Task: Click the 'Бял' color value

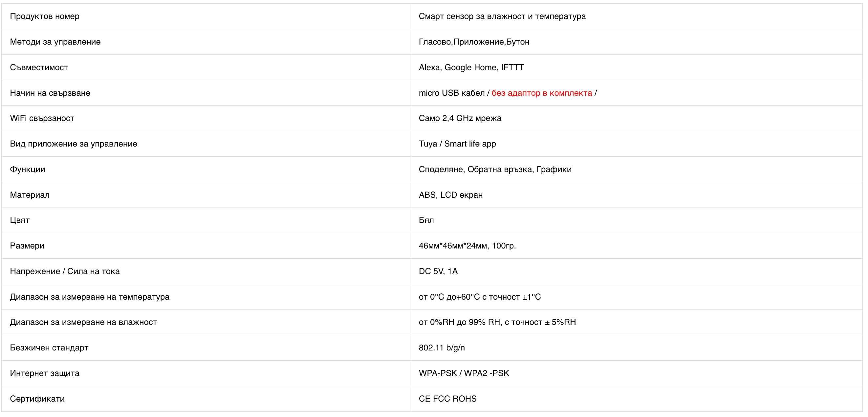Action: [426, 220]
